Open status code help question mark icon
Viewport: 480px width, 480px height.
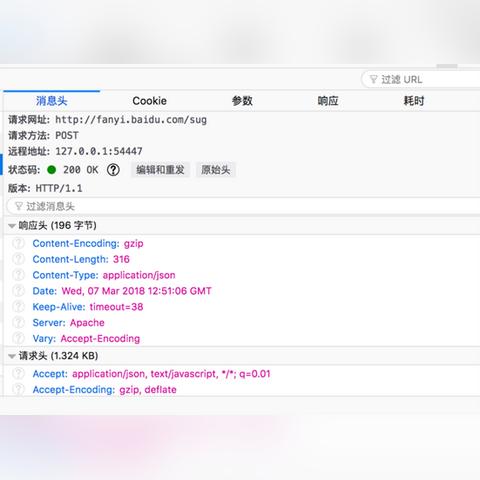coord(113,170)
